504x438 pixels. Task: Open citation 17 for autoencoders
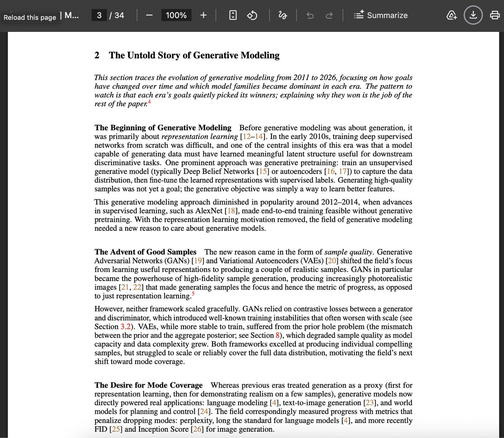pyautogui.click(x=343, y=171)
